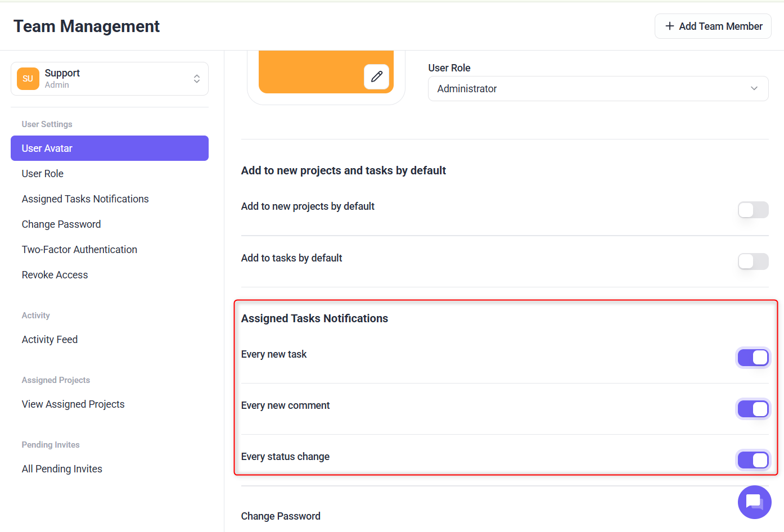This screenshot has height=532, width=784.
Task: Select Revoke Access in sidebar
Action: tap(55, 275)
